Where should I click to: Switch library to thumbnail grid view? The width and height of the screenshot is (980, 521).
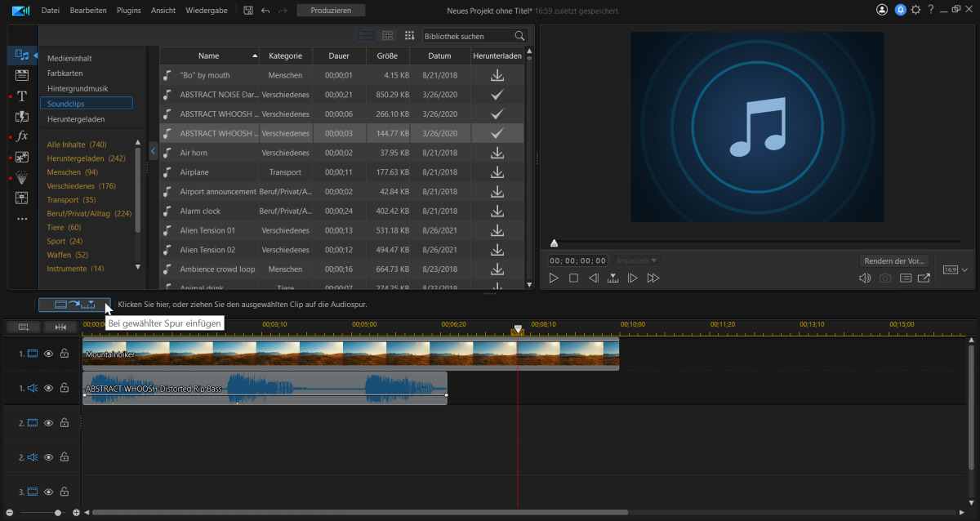[388, 36]
